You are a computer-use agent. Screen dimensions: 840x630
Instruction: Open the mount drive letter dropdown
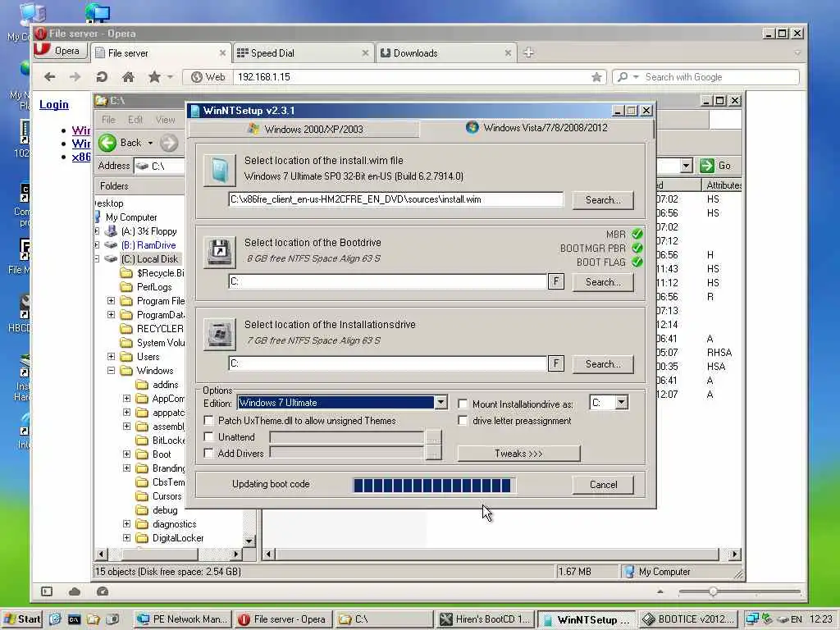click(621, 402)
